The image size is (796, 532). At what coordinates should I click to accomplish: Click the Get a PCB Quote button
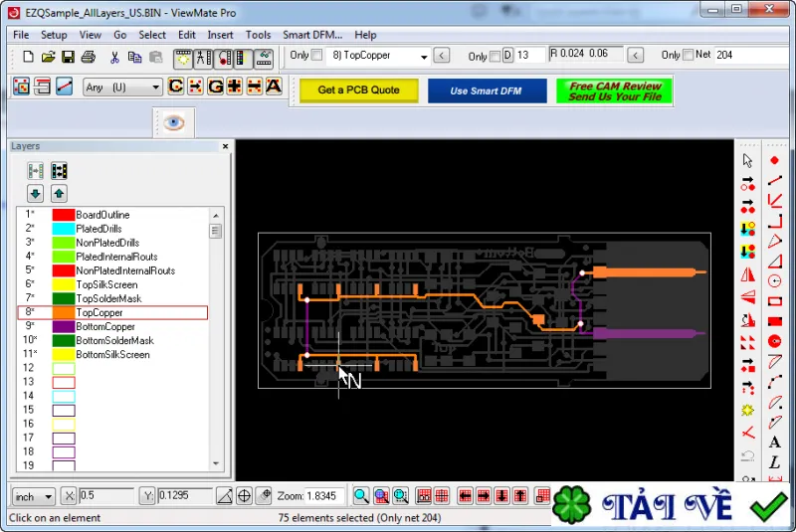tap(359, 90)
